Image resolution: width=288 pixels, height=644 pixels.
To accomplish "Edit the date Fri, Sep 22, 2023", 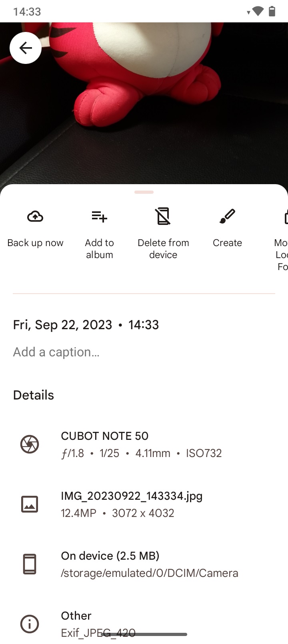I will (62, 325).
